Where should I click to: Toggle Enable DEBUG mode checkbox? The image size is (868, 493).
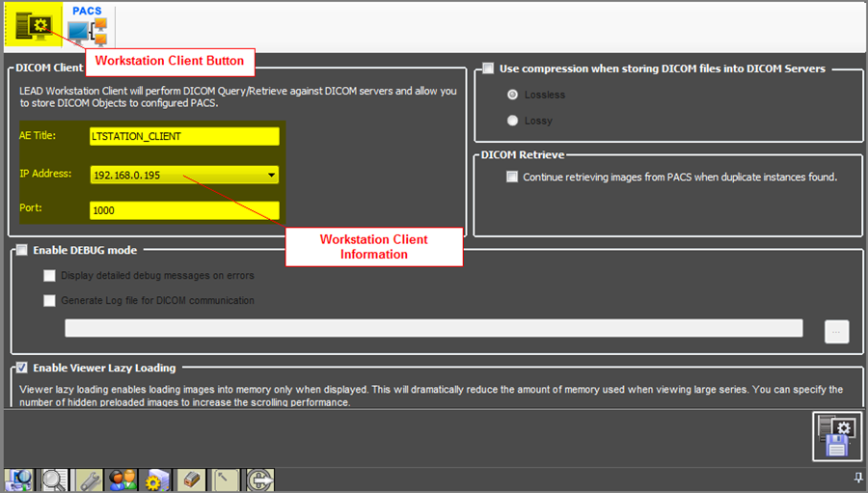[21, 250]
